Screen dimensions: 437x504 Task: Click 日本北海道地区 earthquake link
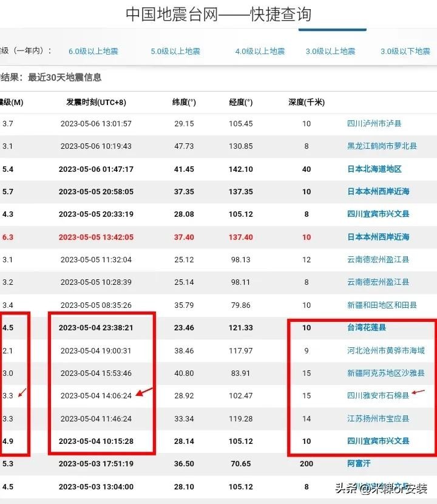point(374,169)
